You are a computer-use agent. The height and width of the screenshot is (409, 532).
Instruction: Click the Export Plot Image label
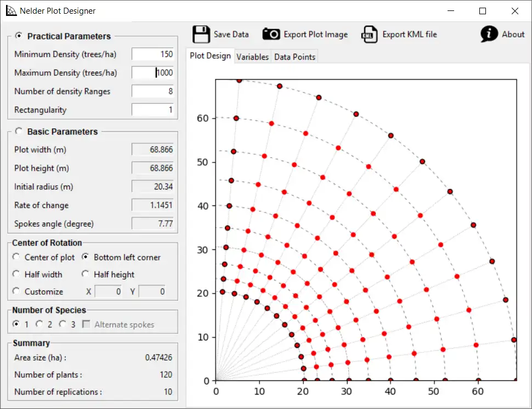[x=315, y=35]
